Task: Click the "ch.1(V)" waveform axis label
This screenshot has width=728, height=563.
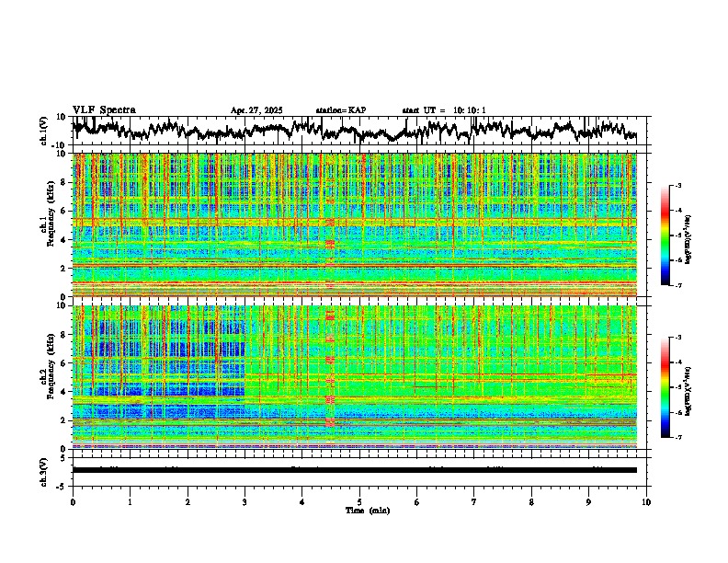Action: tap(44, 131)
